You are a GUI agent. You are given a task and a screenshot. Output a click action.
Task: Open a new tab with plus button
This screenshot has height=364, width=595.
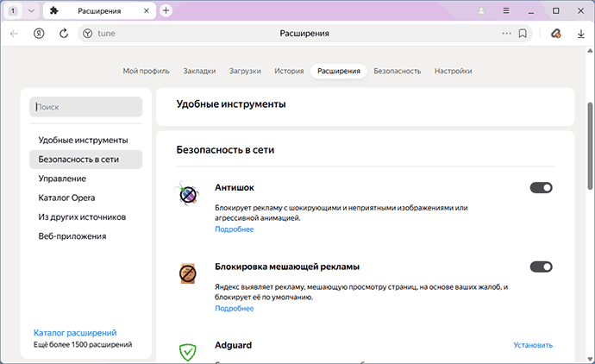click(x=166, y=10)
